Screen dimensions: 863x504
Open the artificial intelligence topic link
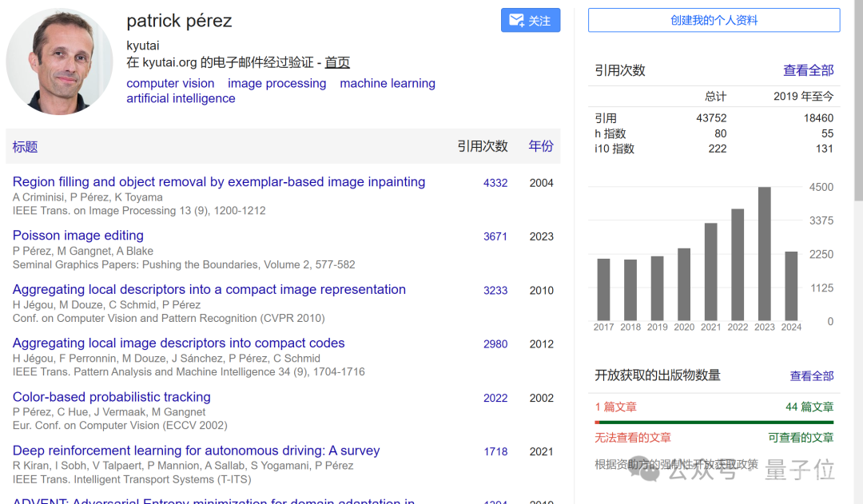(x=181, y=98)
